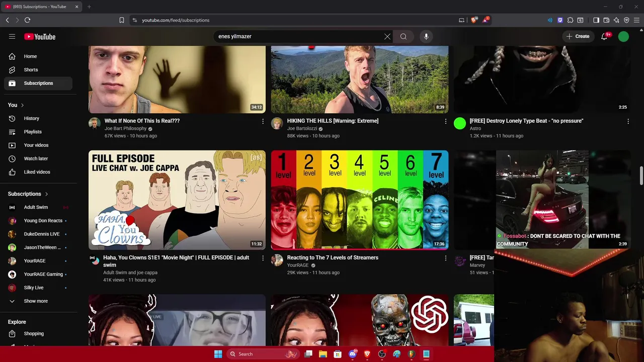The width and height of the screenshot is (644, 362).
Task: Open the Brave VPN shield icon
Action: click(626, 20)
